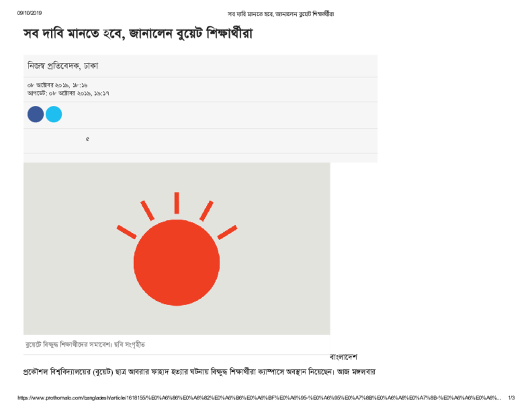Click the upper-right diagonal ray of the sun logo

point(206,211)
